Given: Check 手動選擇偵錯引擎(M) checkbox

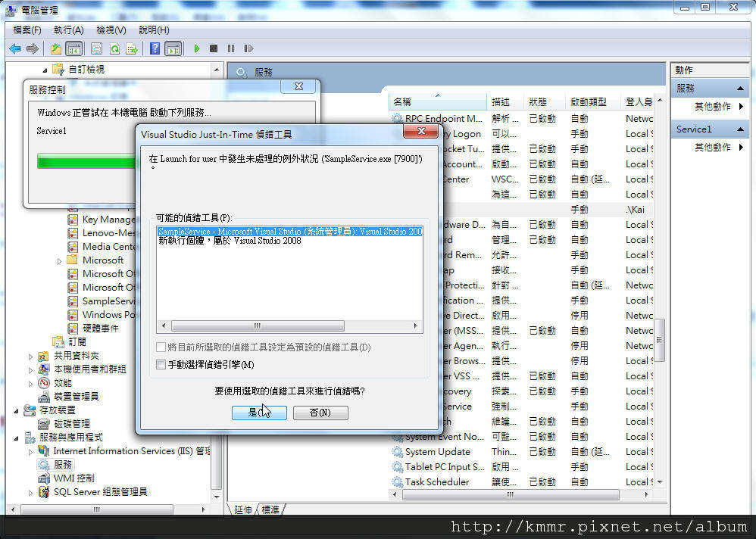Looking at the screenshot, I should (161, 365).
